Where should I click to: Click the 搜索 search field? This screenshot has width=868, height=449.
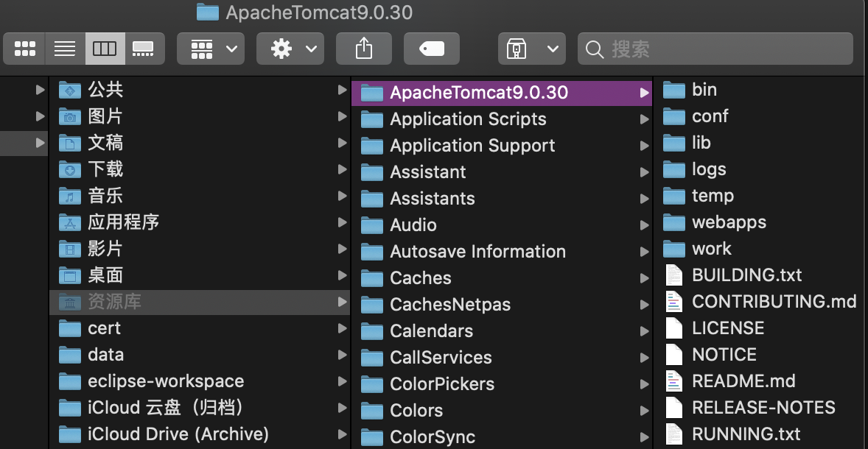coord(715,49)
